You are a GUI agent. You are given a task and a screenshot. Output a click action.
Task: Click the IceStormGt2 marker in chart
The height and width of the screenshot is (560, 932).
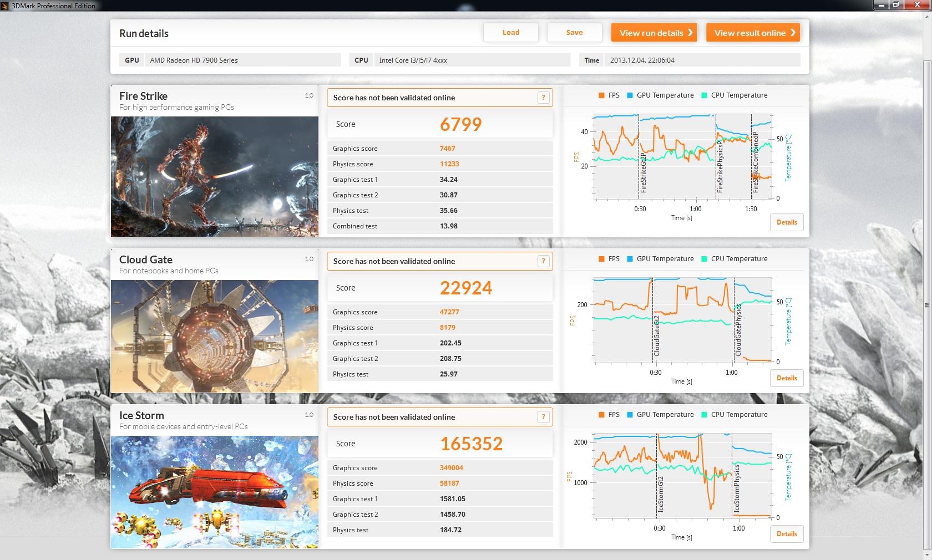(661, 495)
